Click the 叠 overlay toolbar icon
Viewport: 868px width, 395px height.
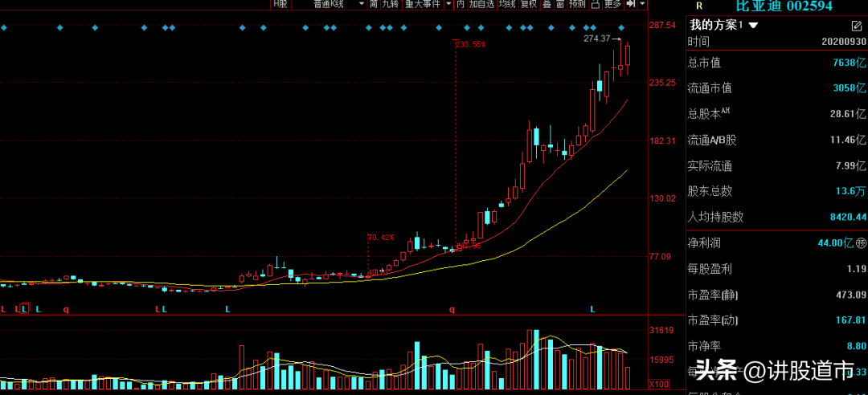pyautogui.click(x=547, y=4)
